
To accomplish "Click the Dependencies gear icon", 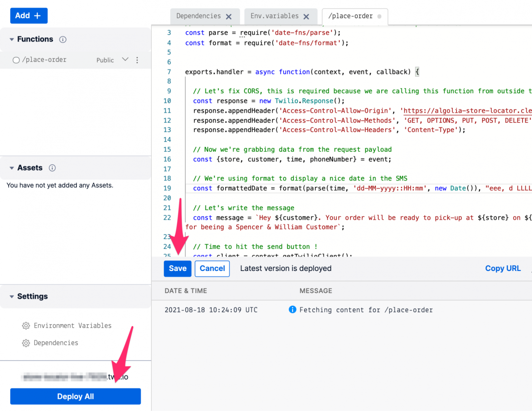I will pyautogui.click(x=26, y=343).
